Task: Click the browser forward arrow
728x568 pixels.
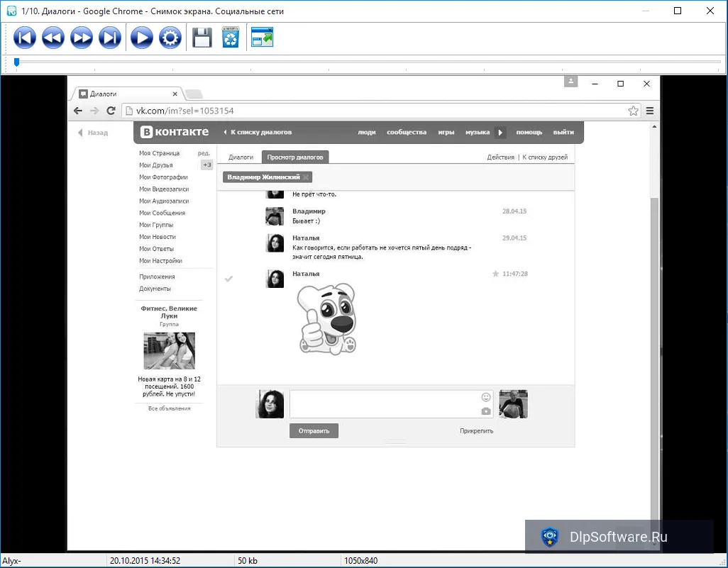Action: pos(94,111)
